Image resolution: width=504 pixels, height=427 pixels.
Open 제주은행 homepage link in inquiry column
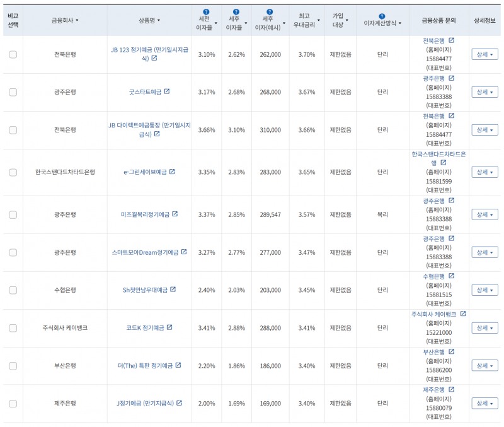pyautogui.click(x=433, y=390)
